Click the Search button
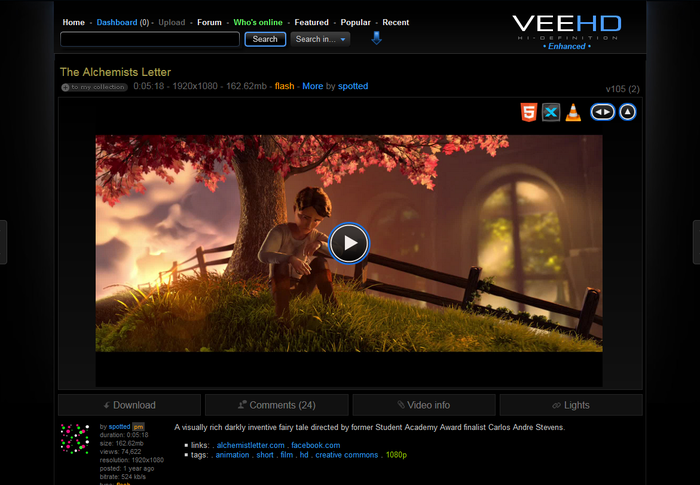 point(265,39)
